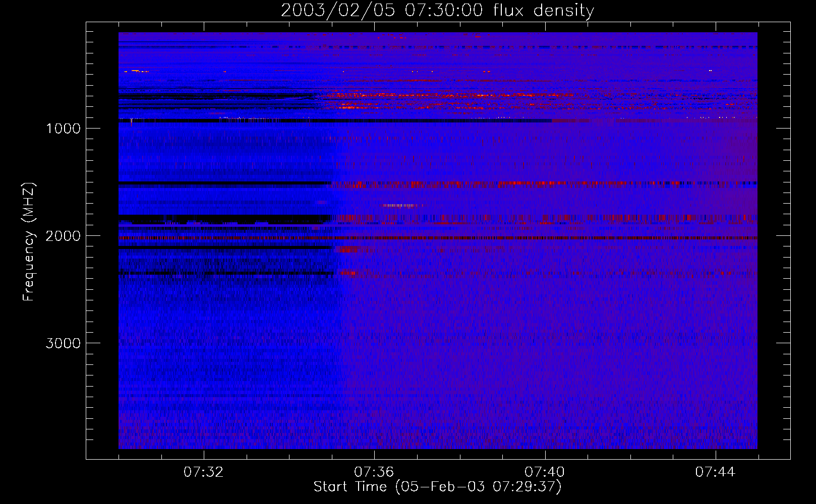Screen dimensions: 816x504
Task: Click the 2000 frequency tick label
Action: point(63,236)
